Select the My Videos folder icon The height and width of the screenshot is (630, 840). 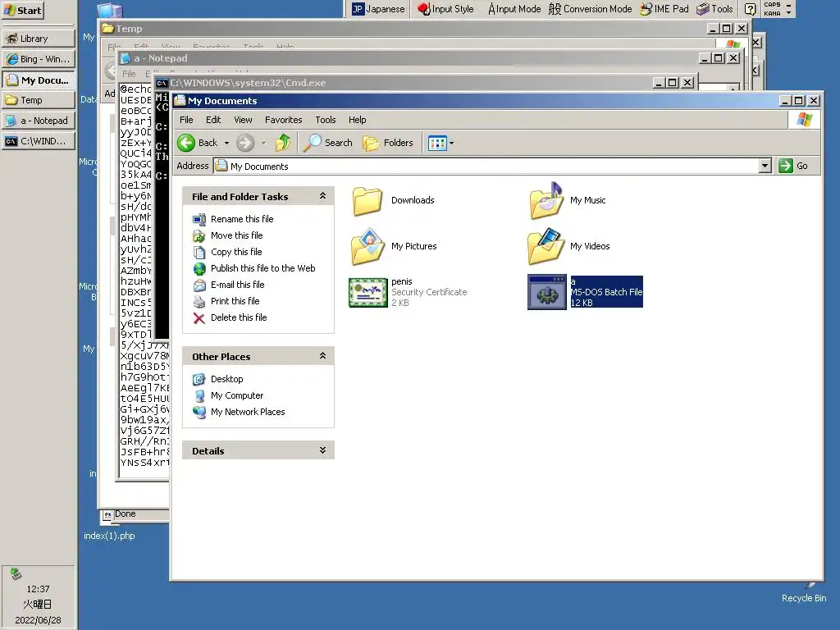pyautogui.click(x=546, y=246)
